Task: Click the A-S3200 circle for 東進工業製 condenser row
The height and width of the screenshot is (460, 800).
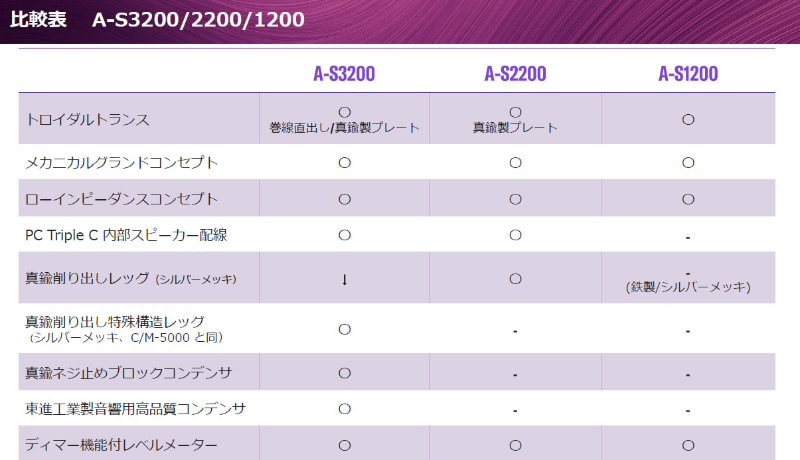Action: coord(344,409)
